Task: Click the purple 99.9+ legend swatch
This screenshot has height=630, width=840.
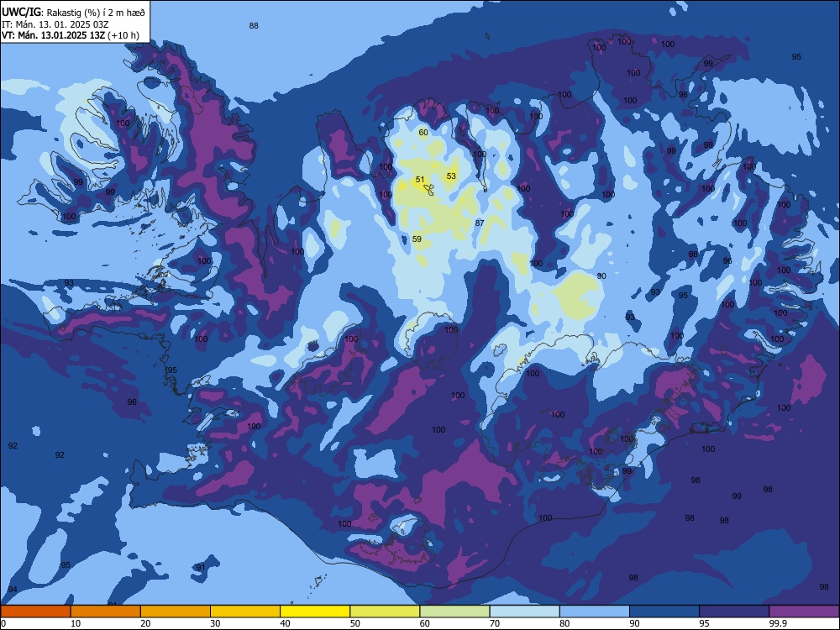Action: tap(804, 612)
